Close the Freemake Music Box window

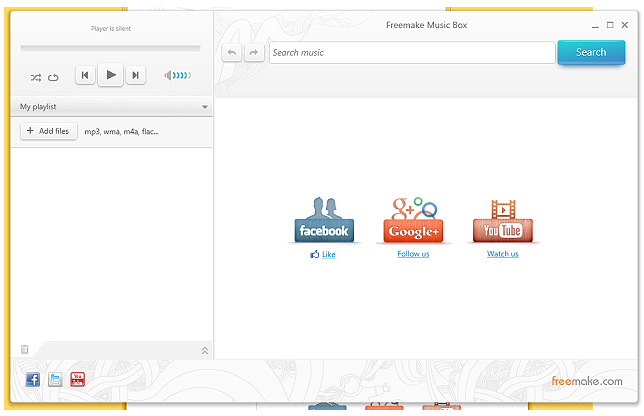pyautogui.click(x=625, y=25)
